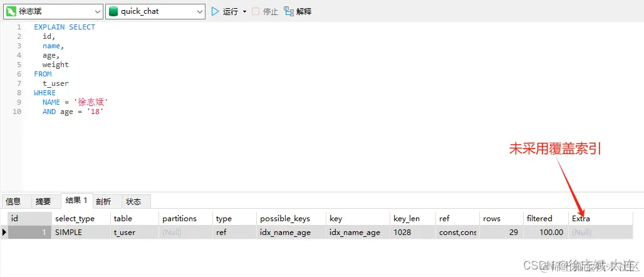This screenshot has width=644, height=277.
Task: Click line number 5 in the gutter
Action: click(x=19, y=65)
